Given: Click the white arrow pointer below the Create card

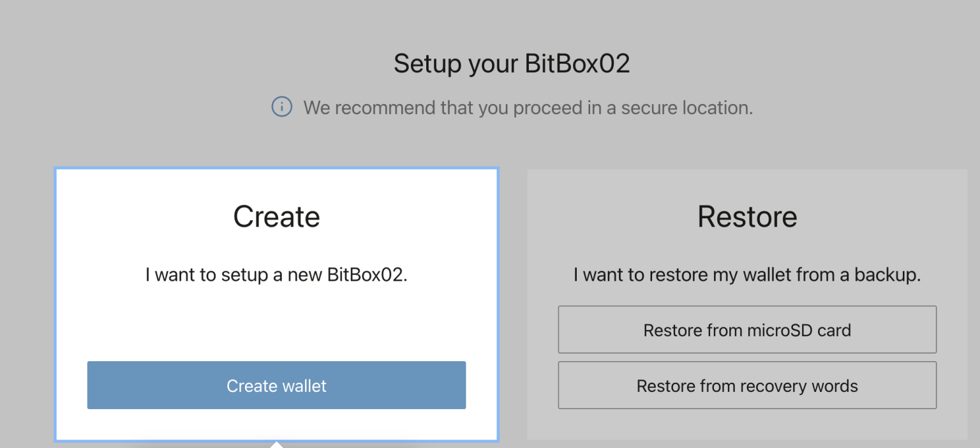Looking at the screenshot, I should click(276, 444).
